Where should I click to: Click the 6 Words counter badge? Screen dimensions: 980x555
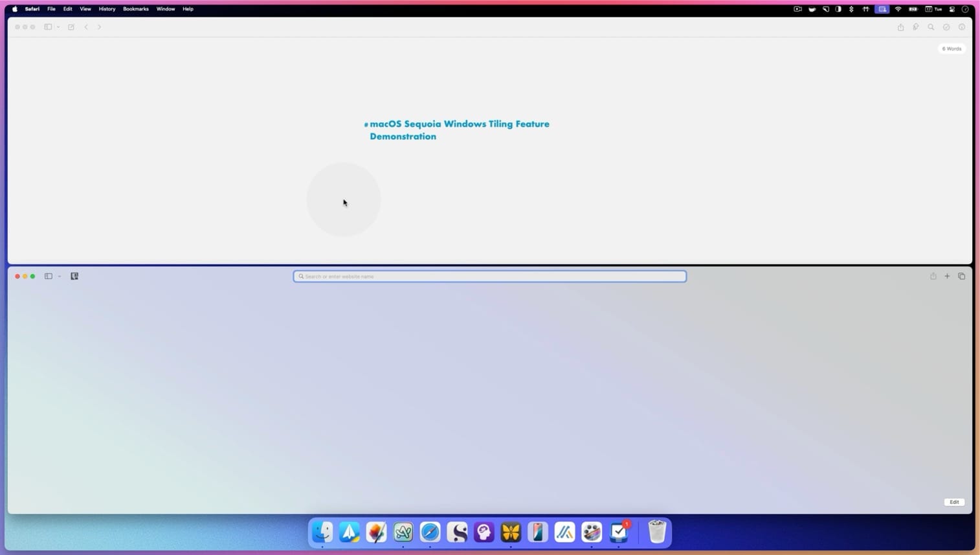tap(952, 48)
